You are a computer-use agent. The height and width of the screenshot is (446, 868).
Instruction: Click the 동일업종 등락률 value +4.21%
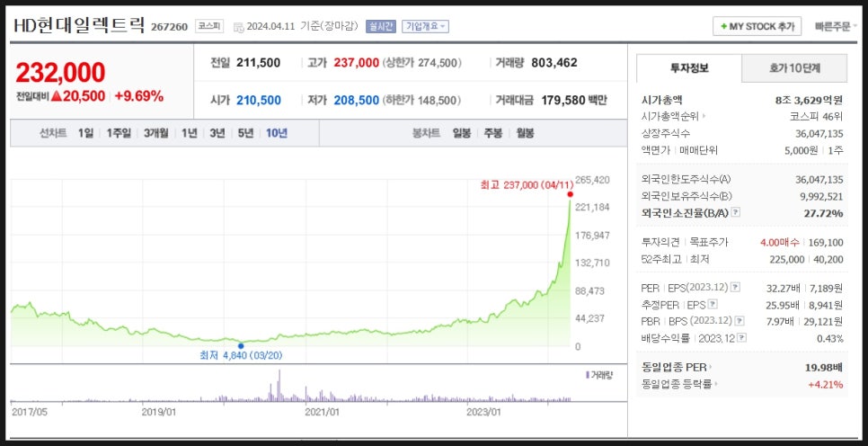[x=826, y=385]
